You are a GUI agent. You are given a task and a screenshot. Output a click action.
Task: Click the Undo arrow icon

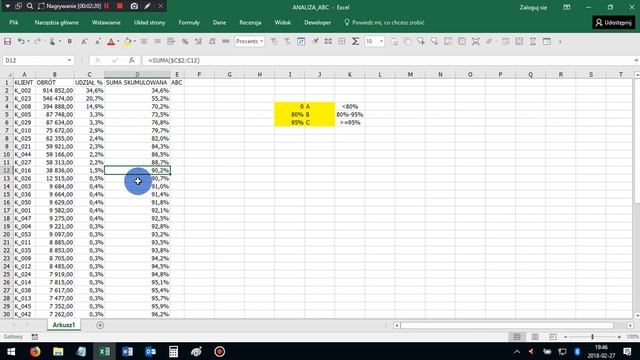tap(21, 41)
